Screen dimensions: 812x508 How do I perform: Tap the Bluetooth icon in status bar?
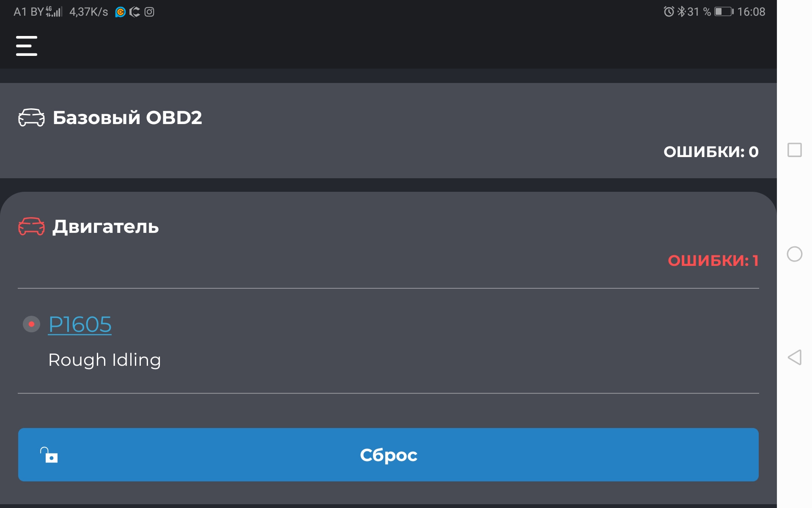(681, 12)
